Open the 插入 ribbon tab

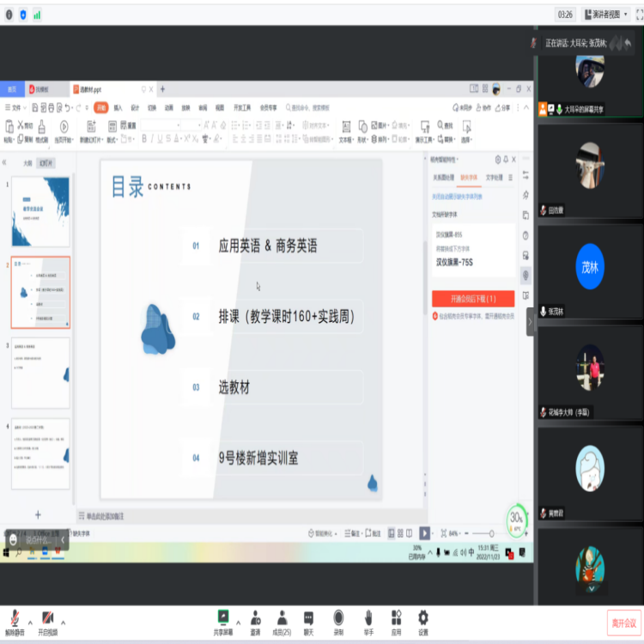(118, 108)
